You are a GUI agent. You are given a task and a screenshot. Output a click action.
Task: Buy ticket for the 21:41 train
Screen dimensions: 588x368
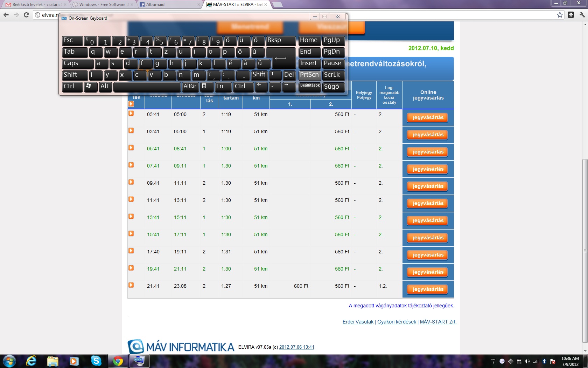428,289
